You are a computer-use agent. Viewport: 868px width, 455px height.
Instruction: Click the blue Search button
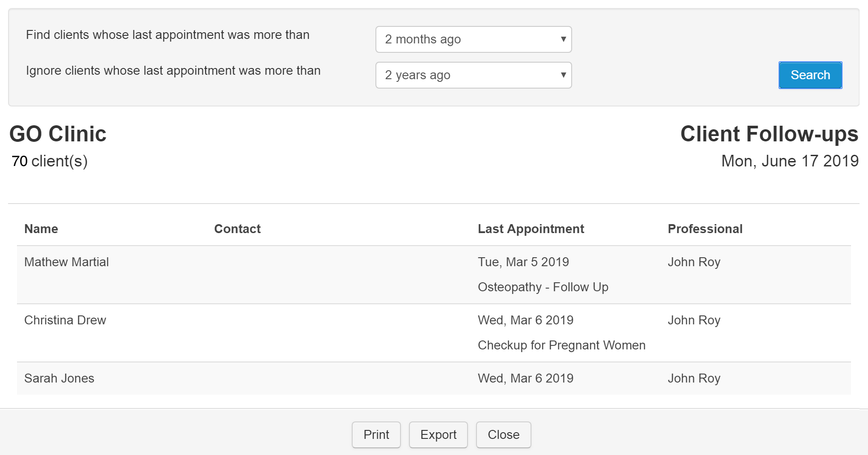(x=810, y=75)
